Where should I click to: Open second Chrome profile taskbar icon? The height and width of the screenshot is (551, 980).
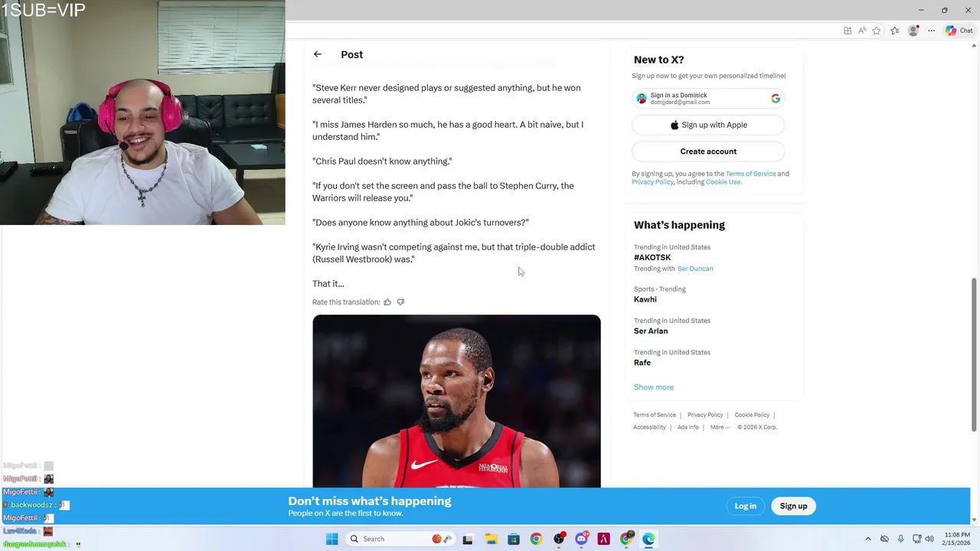627,539
